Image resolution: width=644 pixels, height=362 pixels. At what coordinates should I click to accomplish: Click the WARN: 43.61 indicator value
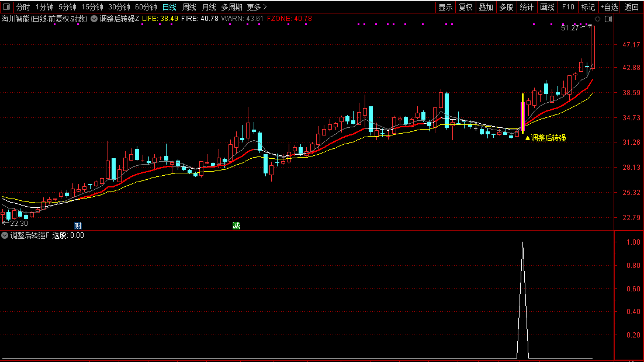point(243,19)
